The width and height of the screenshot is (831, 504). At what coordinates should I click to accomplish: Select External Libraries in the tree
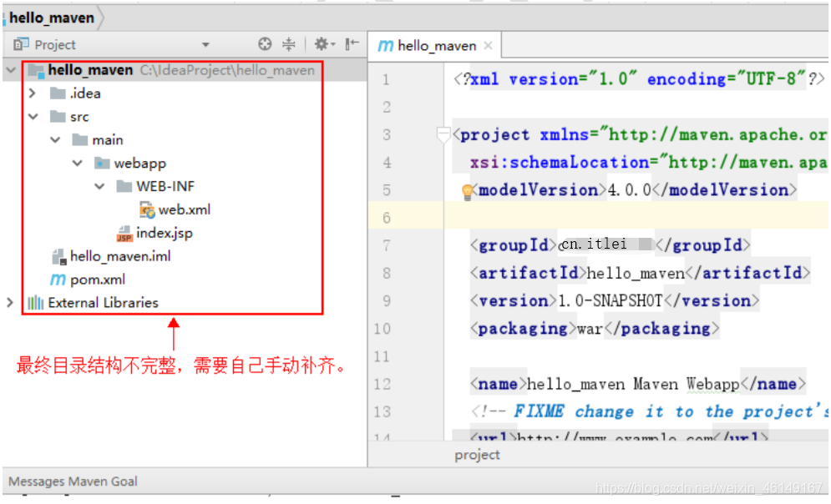[103, 303]
